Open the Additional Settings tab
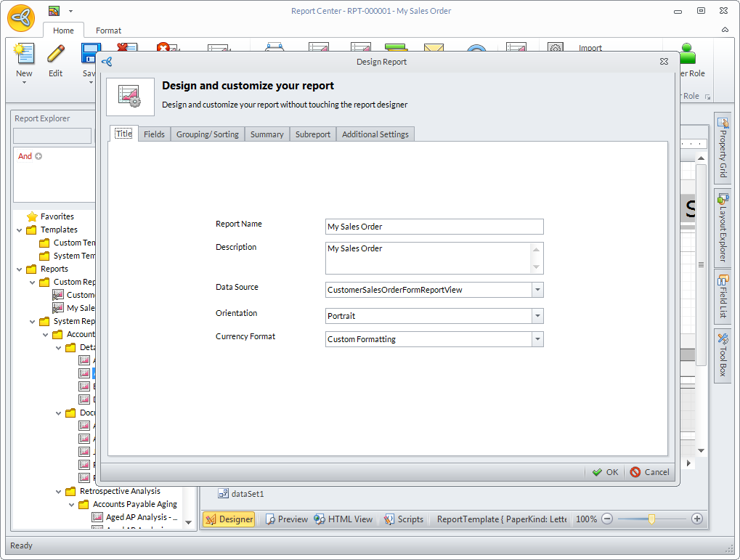740x560 pixels. click(x=375, y=134)
